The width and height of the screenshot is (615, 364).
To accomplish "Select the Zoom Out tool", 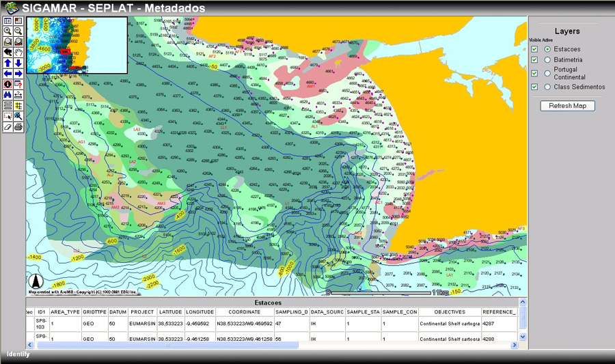I will tap(18, 31).
